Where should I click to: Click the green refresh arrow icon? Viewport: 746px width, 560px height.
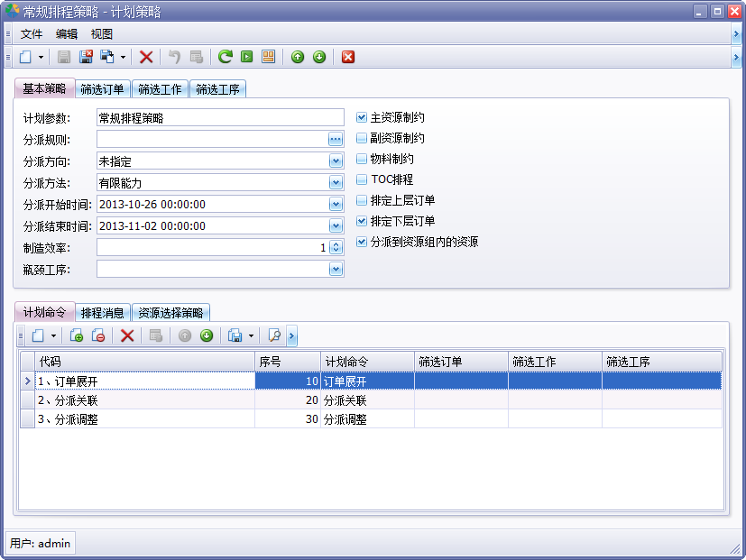coord(225,57)
